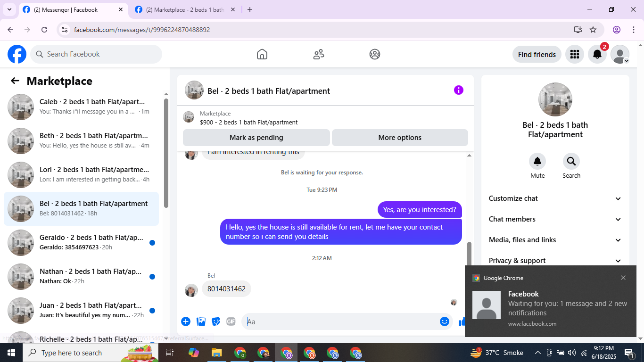View site information icon in address bar
The image size is (644, 362).
[x=65, y=30]
